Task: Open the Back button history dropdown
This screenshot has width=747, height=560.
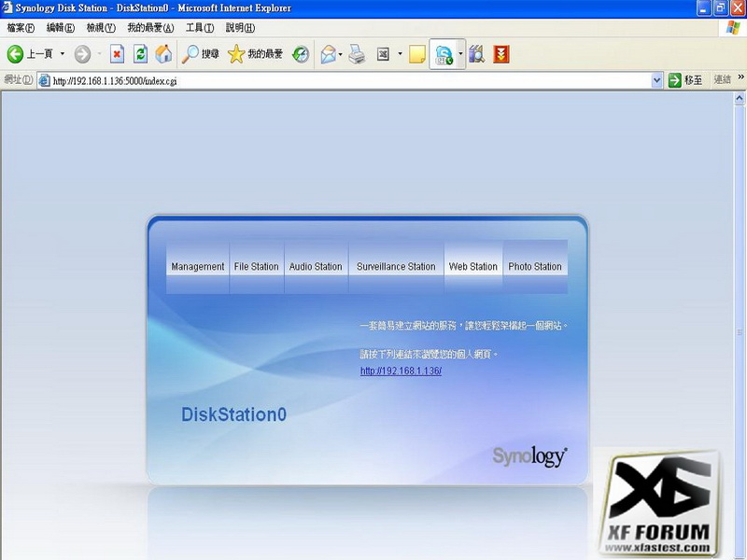Action: [x=62, y=54]
